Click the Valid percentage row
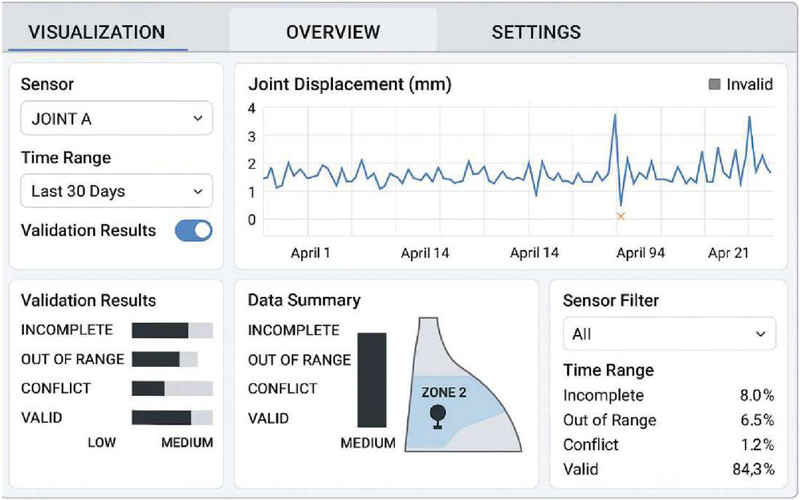 [x=669, y=468]
